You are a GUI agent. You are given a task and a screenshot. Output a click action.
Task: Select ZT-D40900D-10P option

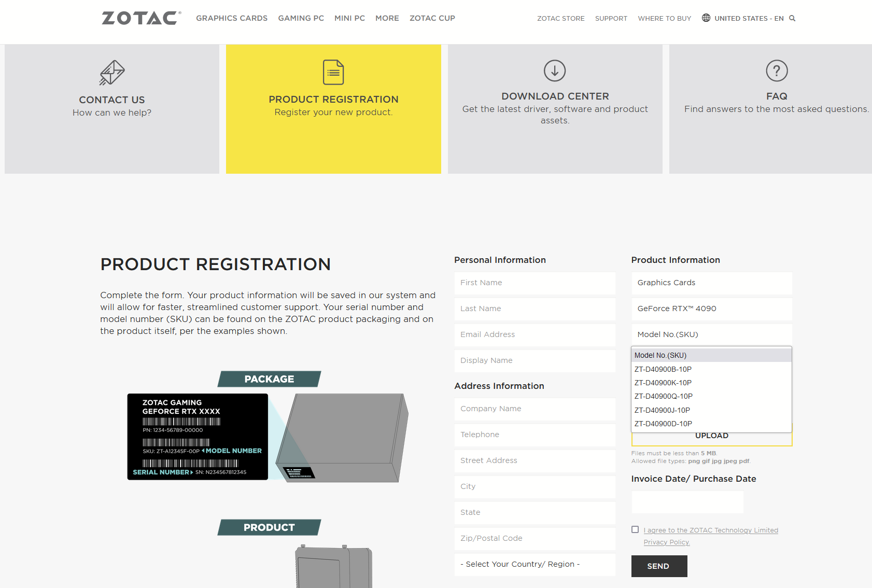[x=711, y=424]
